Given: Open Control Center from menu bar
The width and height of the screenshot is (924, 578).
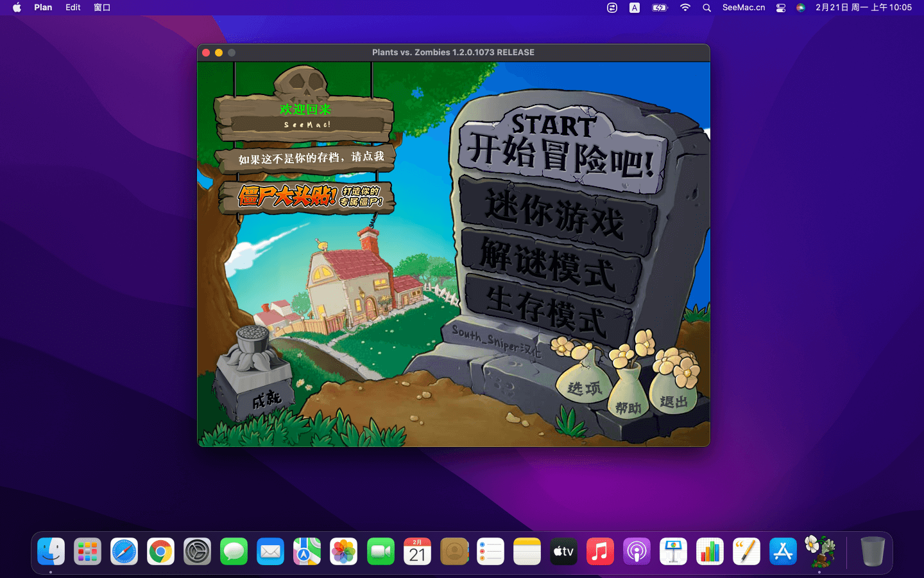Looking at the screenshot, I should pyautogui.click(x=781, y=8).
